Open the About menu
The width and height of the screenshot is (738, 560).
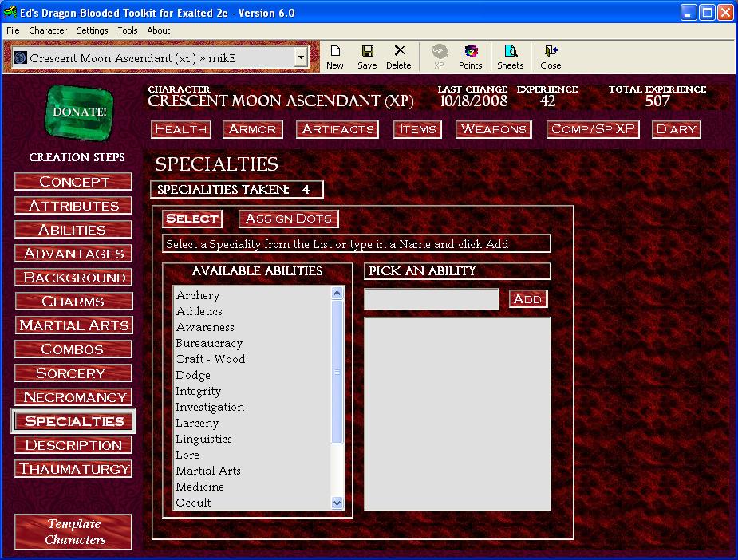tap(159, 30)
